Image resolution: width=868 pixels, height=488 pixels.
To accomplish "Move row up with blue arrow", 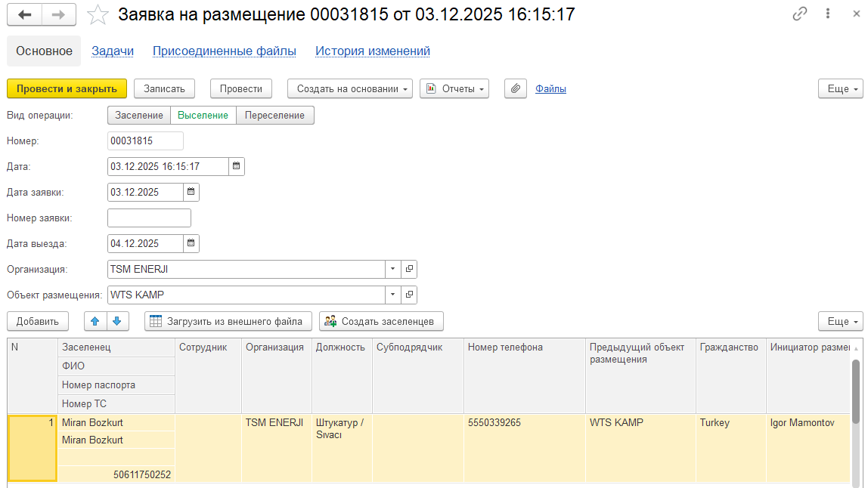I will click(x=95, y=321).
